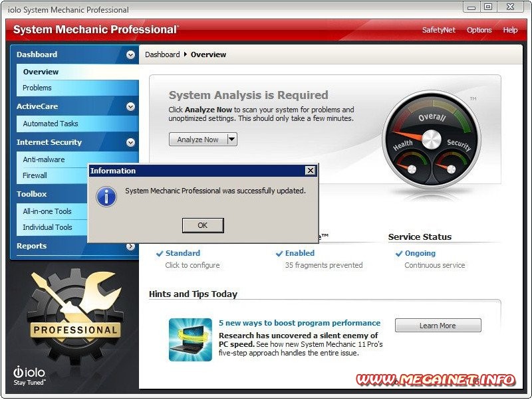
Task: Click the Ongoing service status link
Action: click(420, 254)
